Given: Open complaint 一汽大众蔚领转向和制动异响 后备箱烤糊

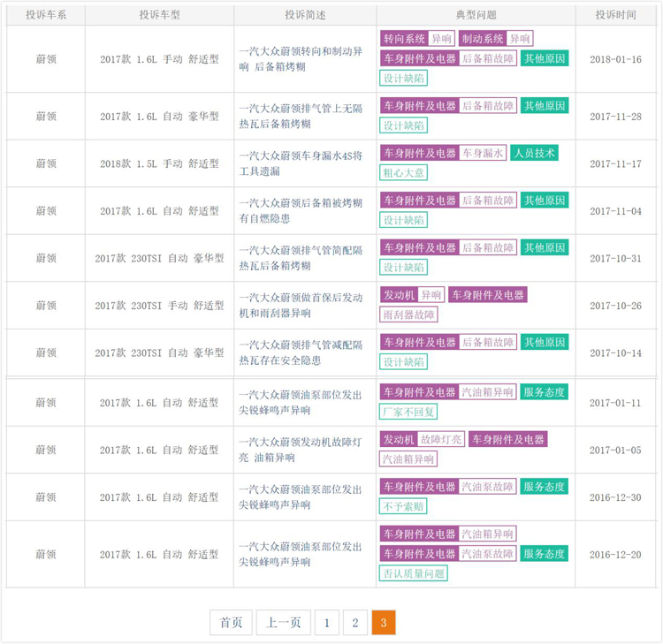Looking at the screenshot, I should click(x=301, y=59).
